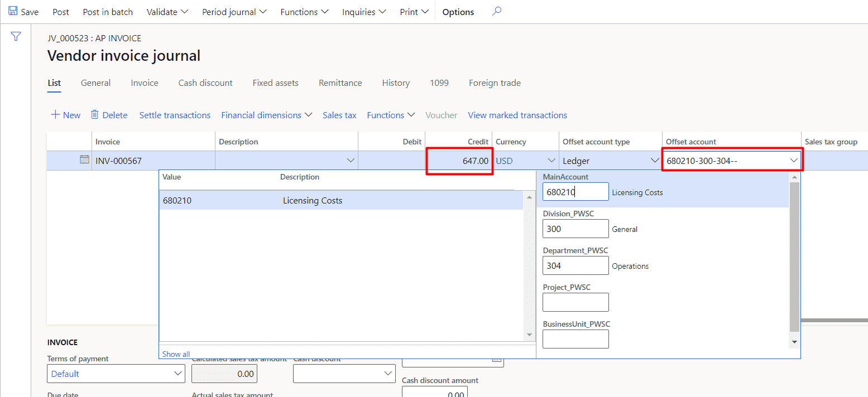Screen dimensions: 868x397
Task: Open the search magnifier icon
Action: [496, 12]
